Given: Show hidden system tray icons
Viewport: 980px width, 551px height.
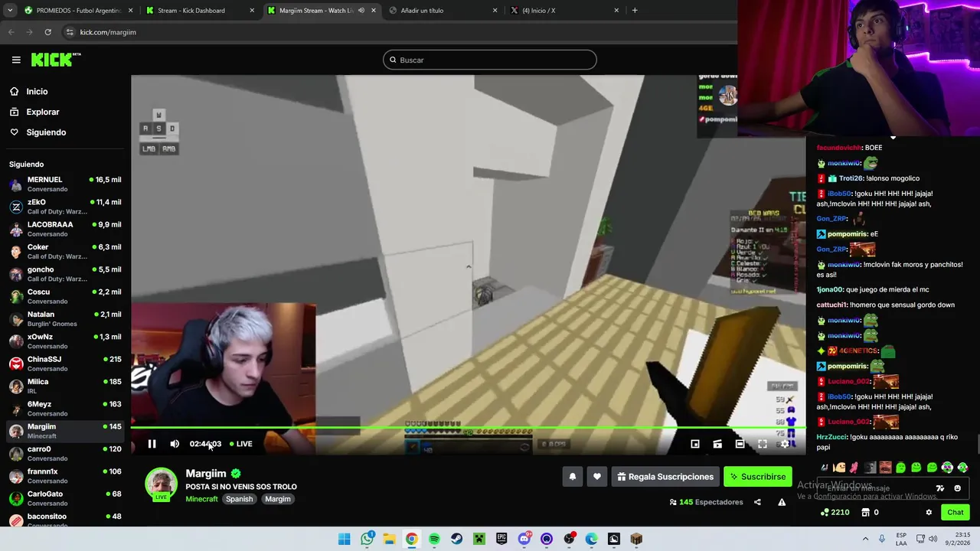Looking at the screenshot, I should (x=865, y=539).
